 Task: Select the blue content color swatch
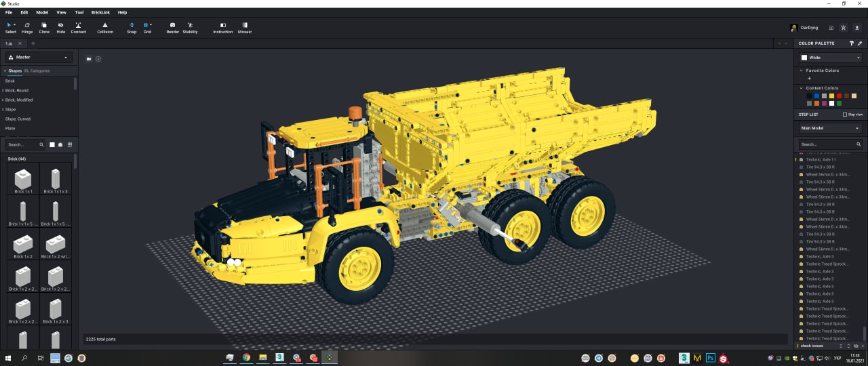pos(816,96)
